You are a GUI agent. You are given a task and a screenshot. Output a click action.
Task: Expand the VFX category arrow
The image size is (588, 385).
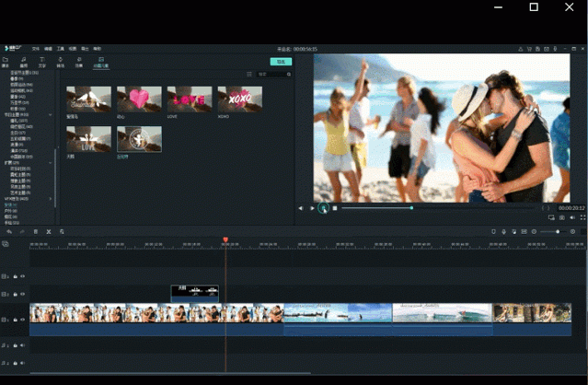pos(51,199)
